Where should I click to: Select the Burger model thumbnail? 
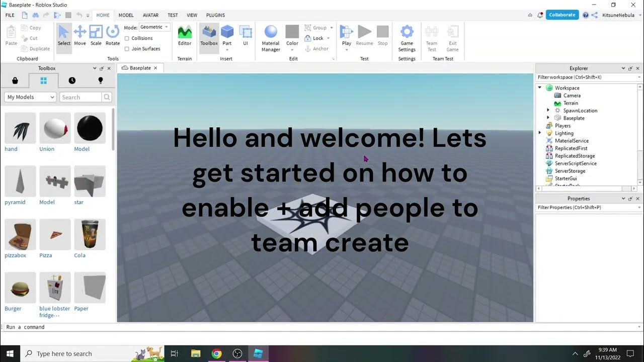(20, 288)
